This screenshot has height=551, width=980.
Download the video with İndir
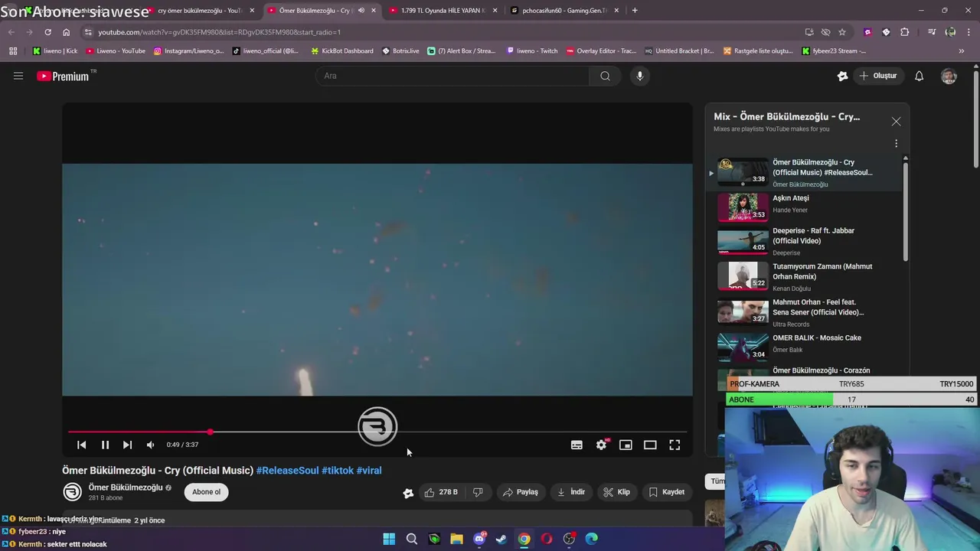point(571,492)
